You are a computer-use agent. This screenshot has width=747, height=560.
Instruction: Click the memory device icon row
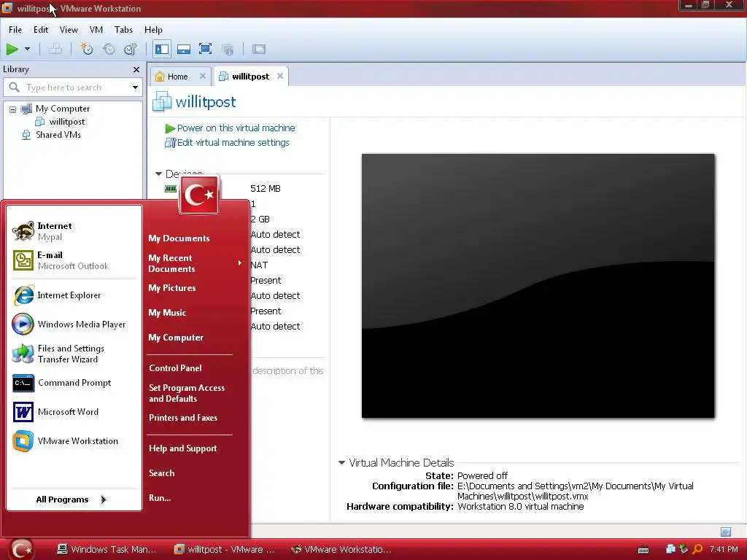click(170, 189)
